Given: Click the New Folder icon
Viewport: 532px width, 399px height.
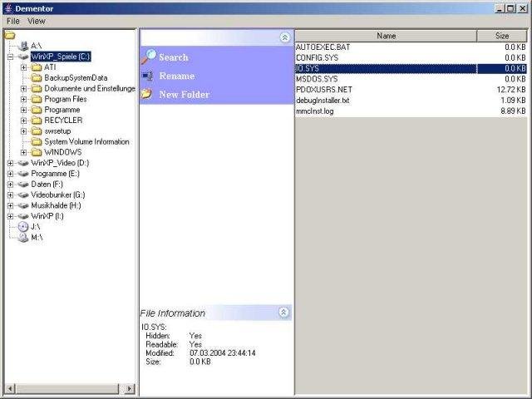Looking at the screenshot, I should pos(147,94).
